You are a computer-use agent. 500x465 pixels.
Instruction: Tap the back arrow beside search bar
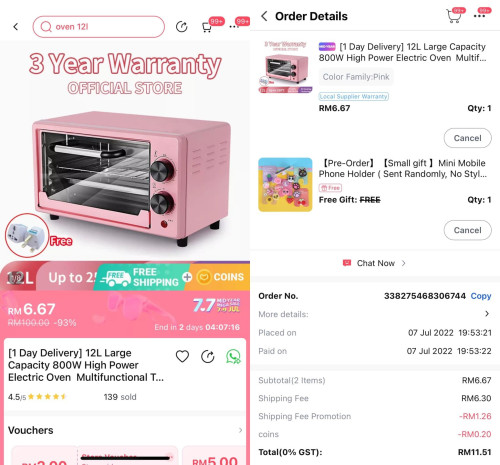(16, 27)
